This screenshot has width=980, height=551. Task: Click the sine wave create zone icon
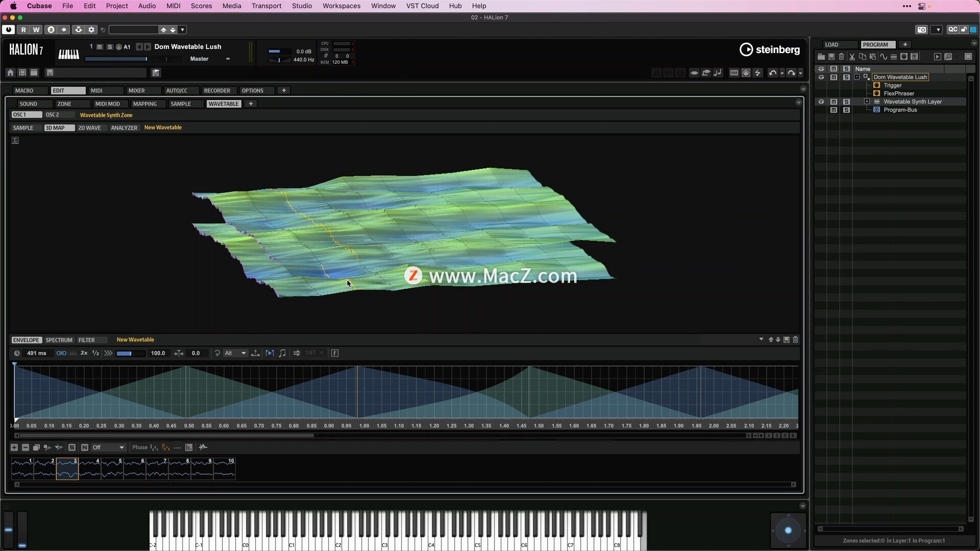point(884,57)
